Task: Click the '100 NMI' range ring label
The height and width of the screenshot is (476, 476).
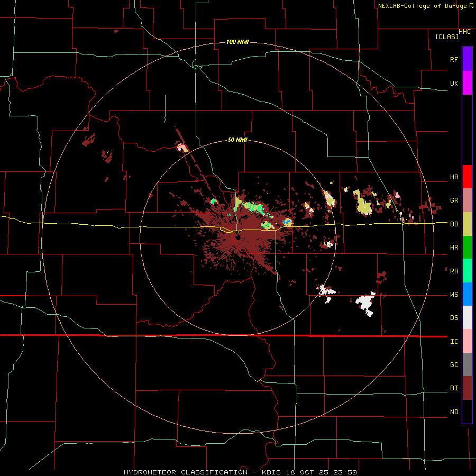Action: click(237, 42)
